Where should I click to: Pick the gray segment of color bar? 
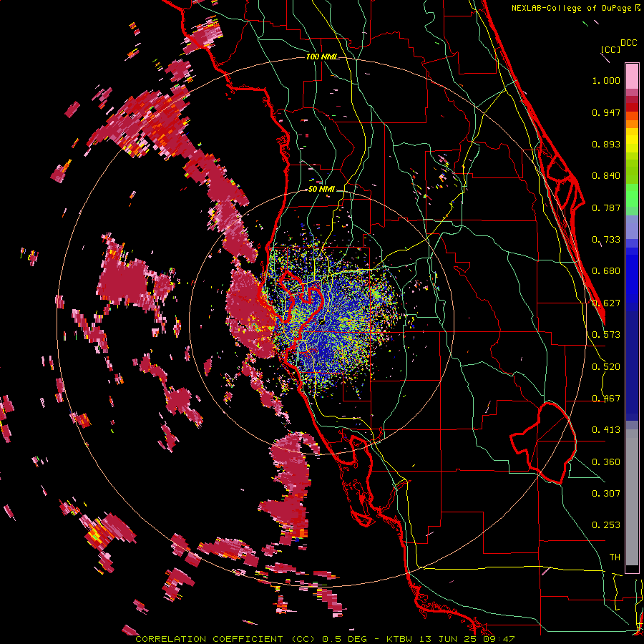(632, 497)
